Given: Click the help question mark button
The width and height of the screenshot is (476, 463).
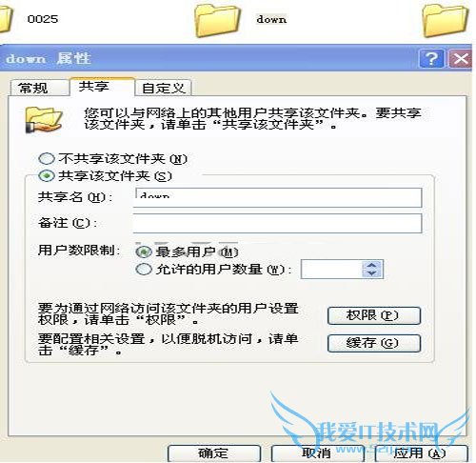Looking at the screenshot, I should click(431, 58).
